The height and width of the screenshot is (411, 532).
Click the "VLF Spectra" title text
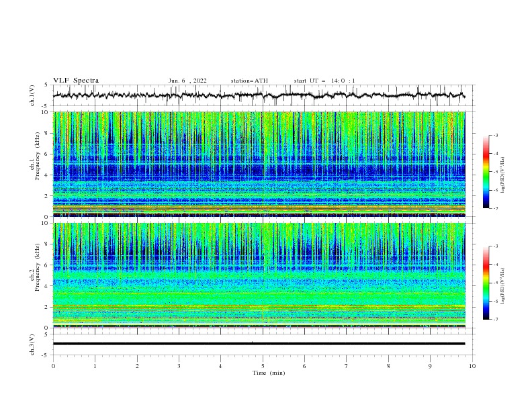(x=76, y=81)
